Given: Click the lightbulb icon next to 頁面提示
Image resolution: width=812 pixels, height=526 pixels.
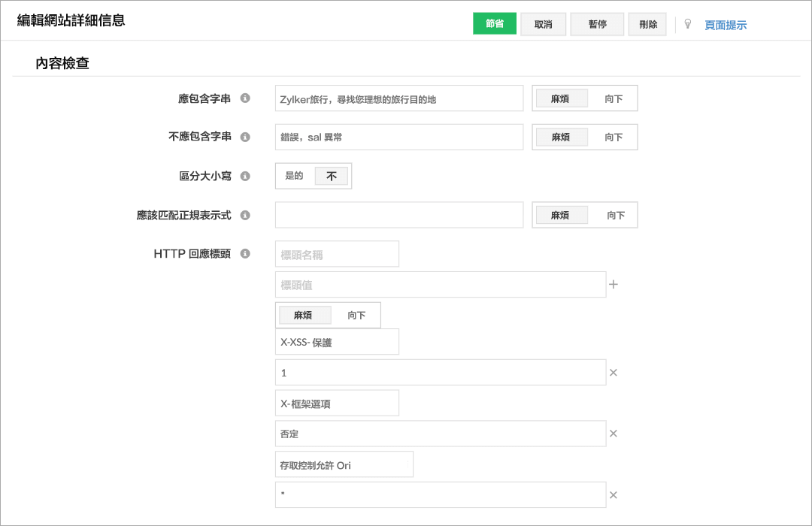Looking at the screenshot, I should coord(687,23).
